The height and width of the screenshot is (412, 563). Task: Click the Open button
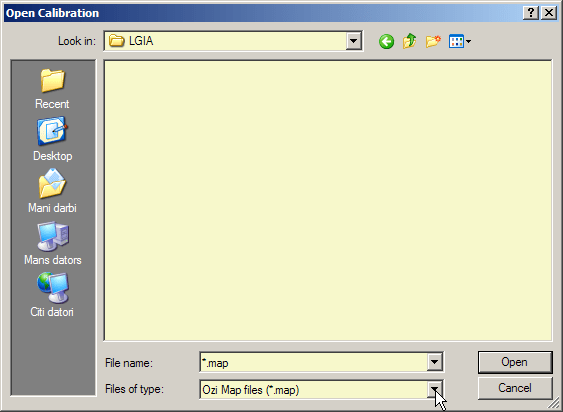(x=515, y=362)
